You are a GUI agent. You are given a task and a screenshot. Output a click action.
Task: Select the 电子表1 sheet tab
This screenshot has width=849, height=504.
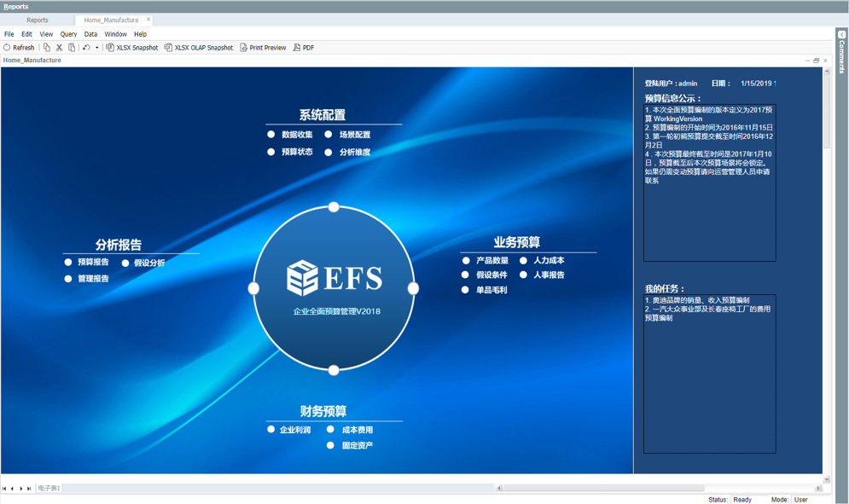tap(49, 489)
